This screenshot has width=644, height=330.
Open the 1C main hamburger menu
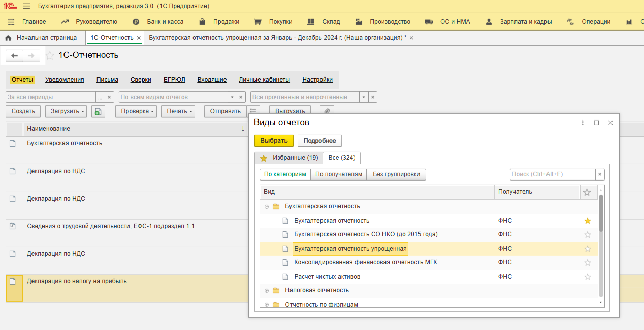26,6
